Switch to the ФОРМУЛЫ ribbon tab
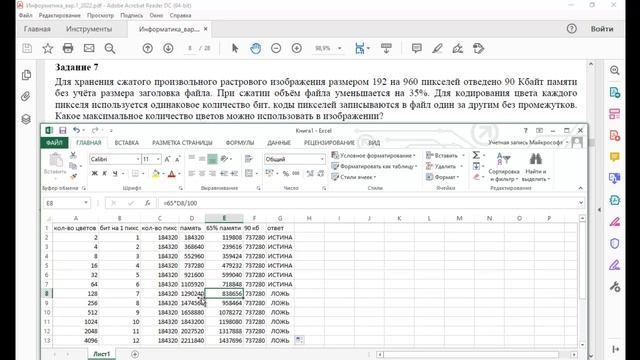This screenshot has width=640, height=360. coord(240,142)
